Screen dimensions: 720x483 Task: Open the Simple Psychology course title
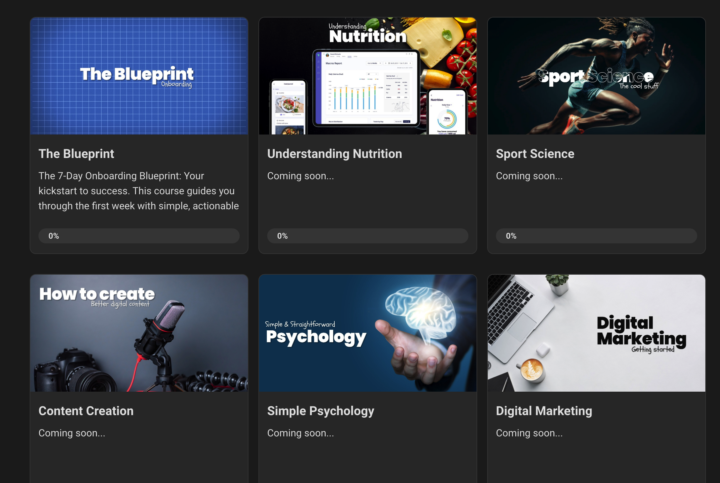(321, 411)
